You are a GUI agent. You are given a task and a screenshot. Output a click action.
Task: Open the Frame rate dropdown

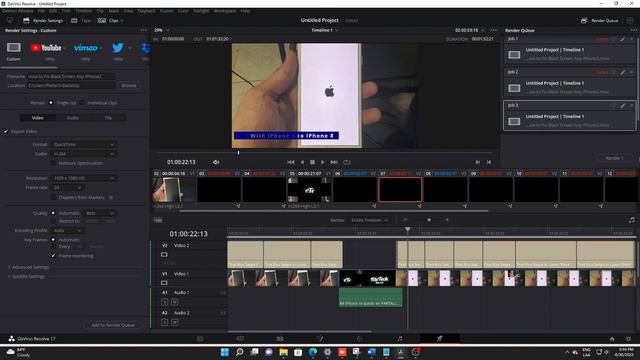68,188
